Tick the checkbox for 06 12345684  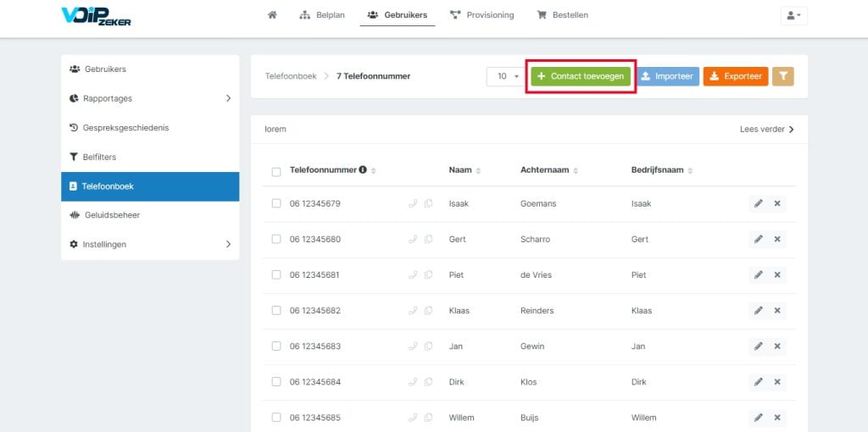click(276, 382)
